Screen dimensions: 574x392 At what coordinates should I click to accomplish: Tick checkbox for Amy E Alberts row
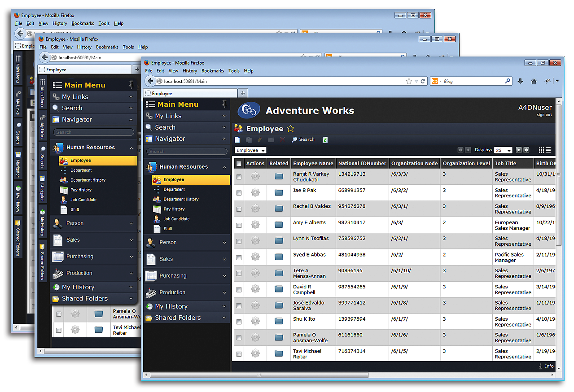(239, 225)
